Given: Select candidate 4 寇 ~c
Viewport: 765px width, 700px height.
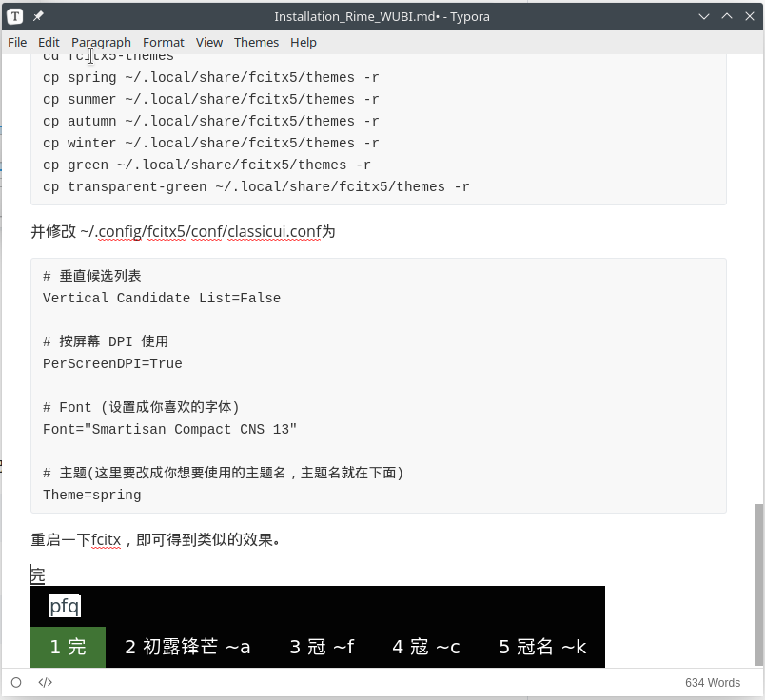Looking at the screenshot, I should coord(426,647).
